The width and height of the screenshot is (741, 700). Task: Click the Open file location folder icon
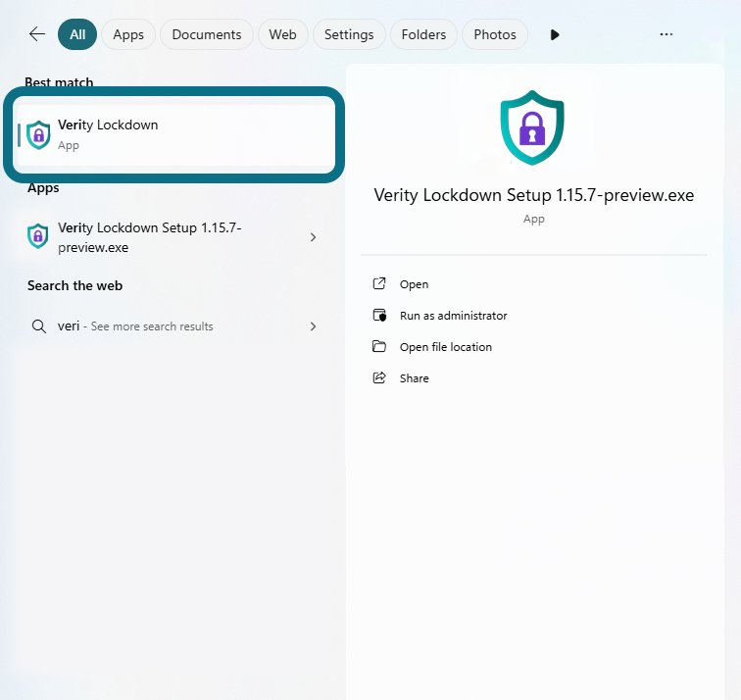click(x=379, y=347)
